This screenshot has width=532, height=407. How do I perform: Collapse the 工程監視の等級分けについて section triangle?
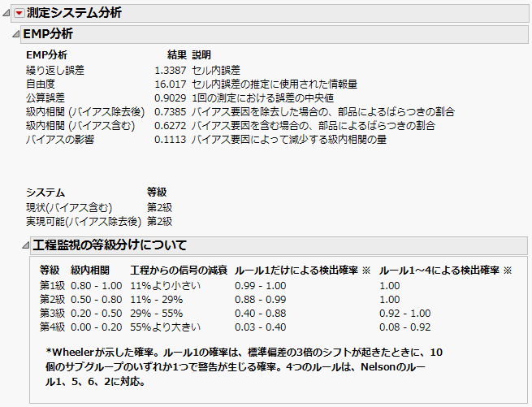[25, 245]
